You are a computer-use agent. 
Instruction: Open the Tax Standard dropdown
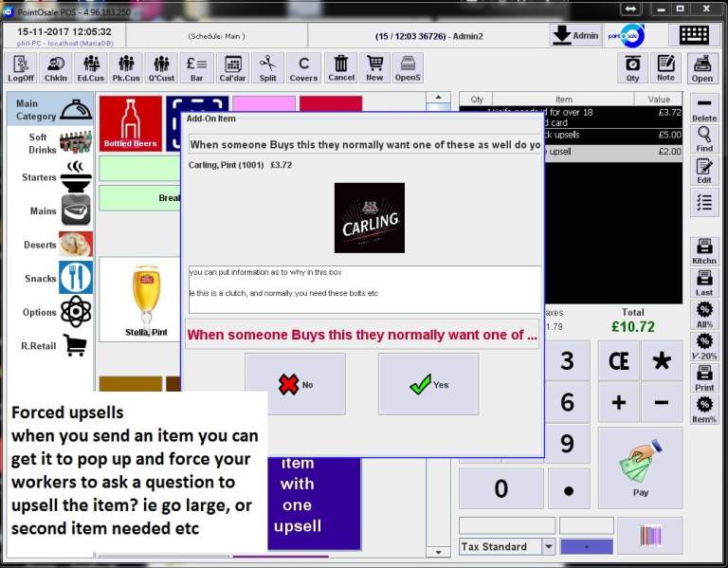548,547
